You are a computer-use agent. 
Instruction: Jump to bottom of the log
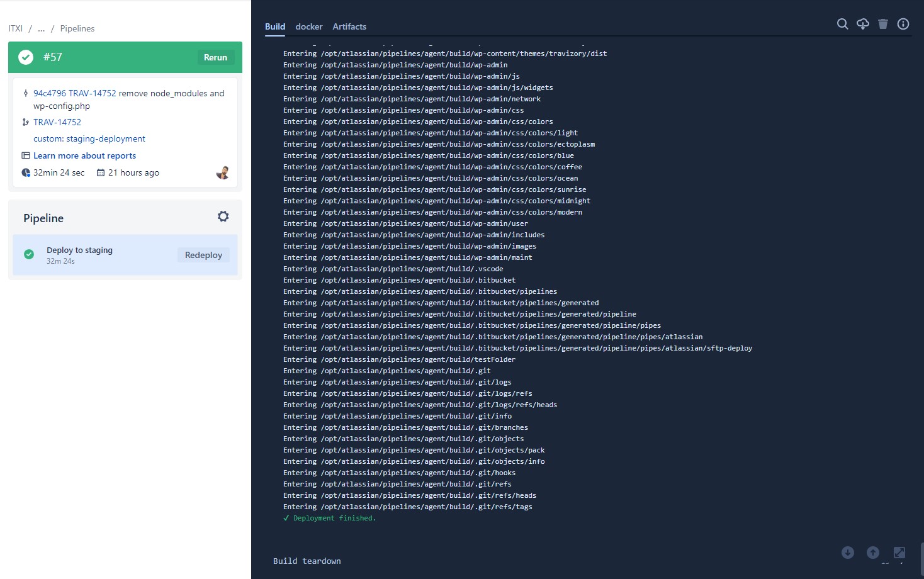pos(848,552)
